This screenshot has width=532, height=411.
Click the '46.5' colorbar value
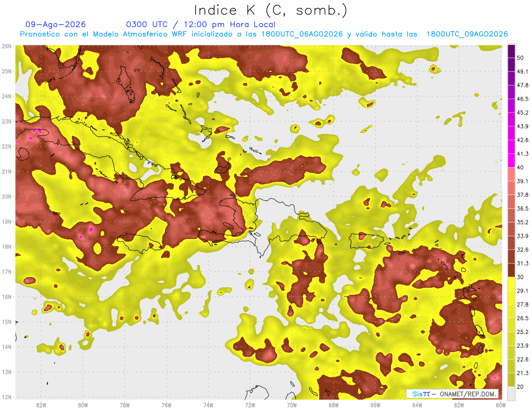click(x=523, y=99)
